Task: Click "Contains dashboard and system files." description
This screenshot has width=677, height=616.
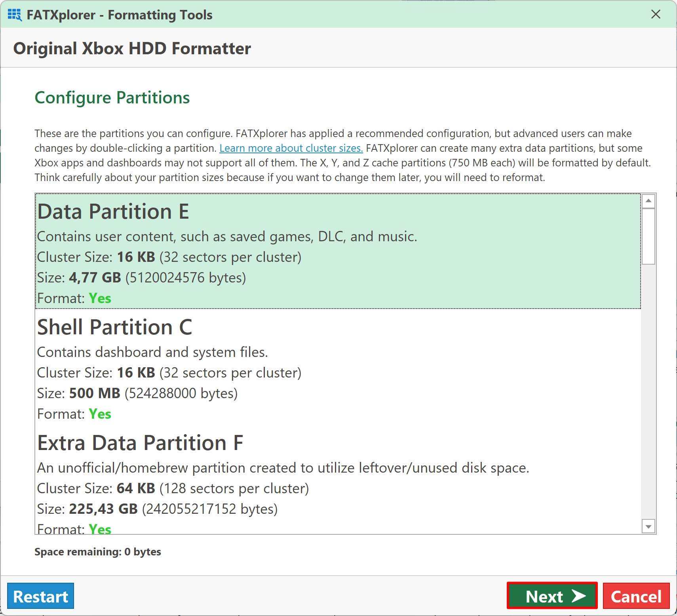Action: pos(152,352)
